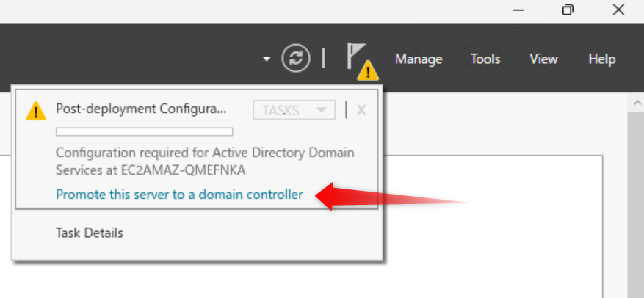Select the Post-deployment Configura... notification title
Viewport: 644px width, 298px height.
coord(142,109)
